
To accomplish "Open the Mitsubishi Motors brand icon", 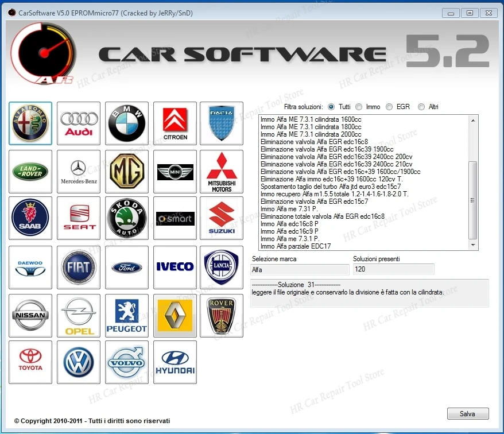I will click(x=222, y=171).
